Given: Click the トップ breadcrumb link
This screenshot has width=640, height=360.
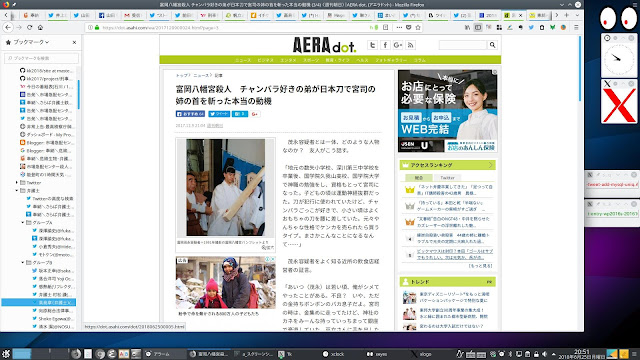Looking at the screenshot, I should [x=182, y=76].
